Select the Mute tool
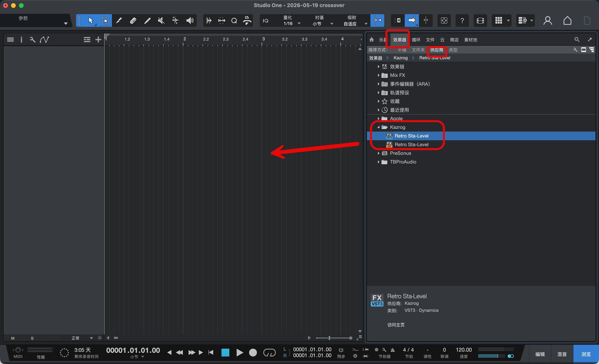Screen dimensions: 599x364 (161, 21)
